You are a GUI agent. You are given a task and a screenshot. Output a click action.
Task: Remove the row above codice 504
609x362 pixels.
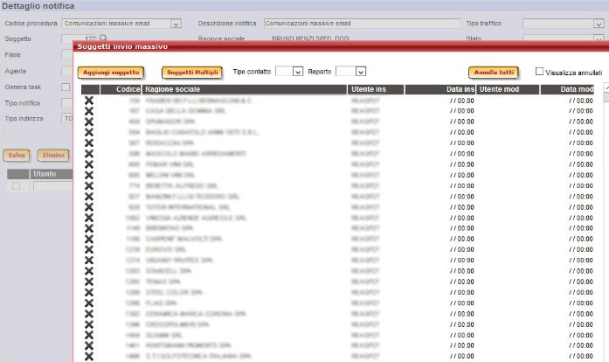click(x=89, y=122)
